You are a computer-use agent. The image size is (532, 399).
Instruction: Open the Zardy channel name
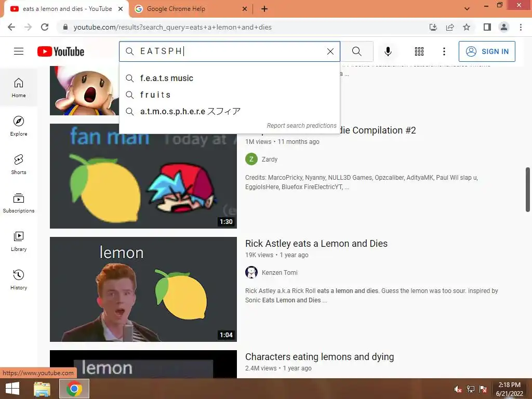pyautogui.click(x=270, y=159)
